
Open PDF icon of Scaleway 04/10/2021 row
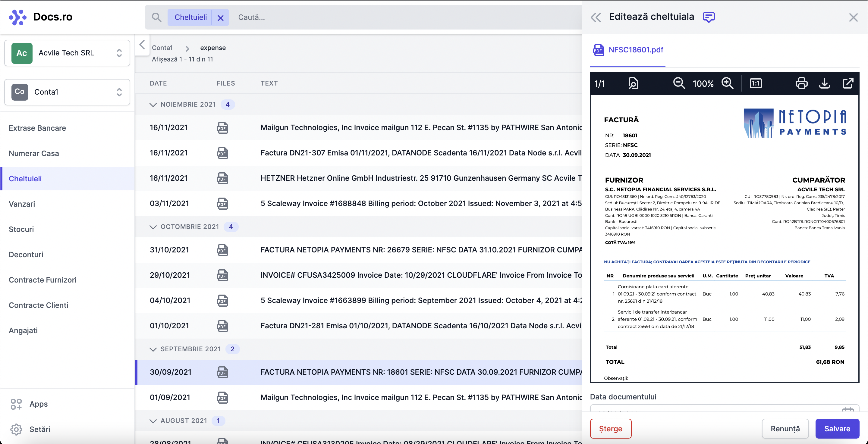222,301
